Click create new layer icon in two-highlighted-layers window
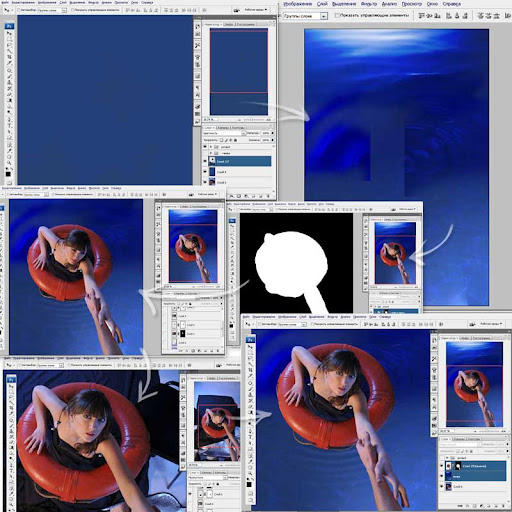This screenshot has width=512, height=512. click(496, 506)
